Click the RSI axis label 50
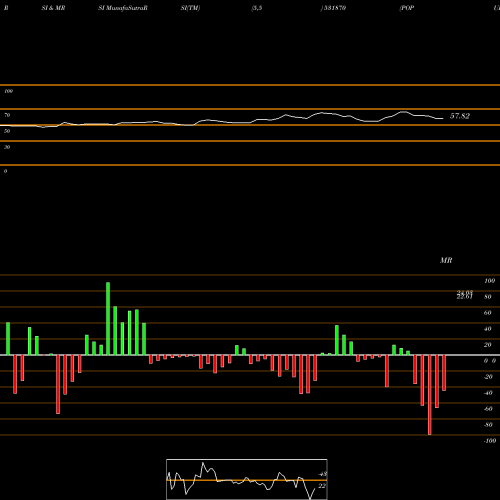 point(7,131)
